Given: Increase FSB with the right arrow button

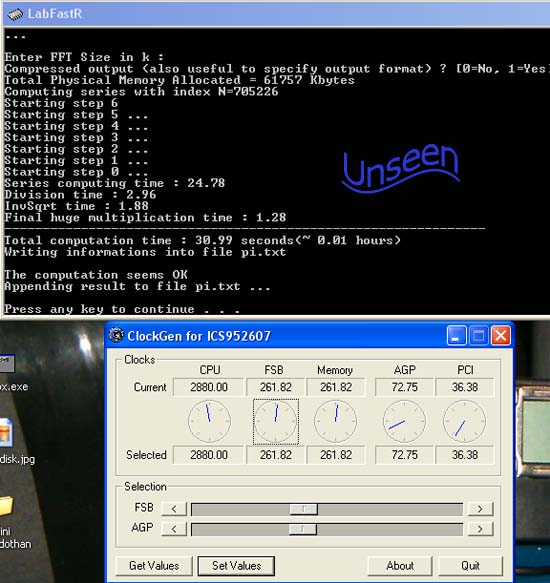Looking at the screenshot, I should click(x=480, y=509).
